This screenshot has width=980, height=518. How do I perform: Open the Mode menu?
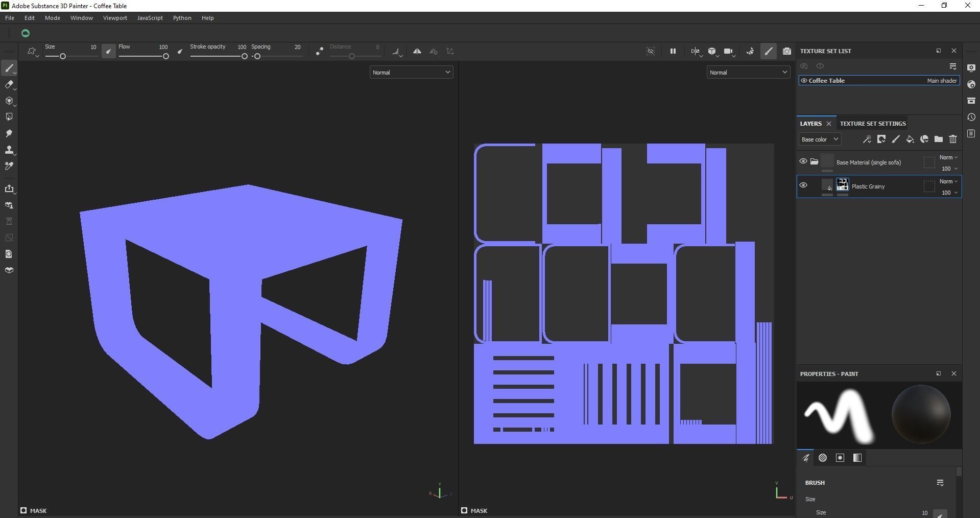53,18
